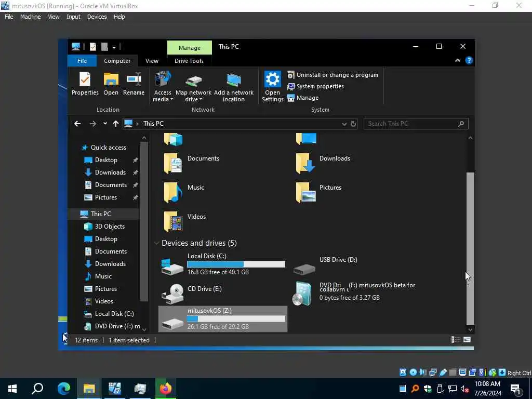Click Uninstall or change a program
532x399 pixels.
point(333,75)
